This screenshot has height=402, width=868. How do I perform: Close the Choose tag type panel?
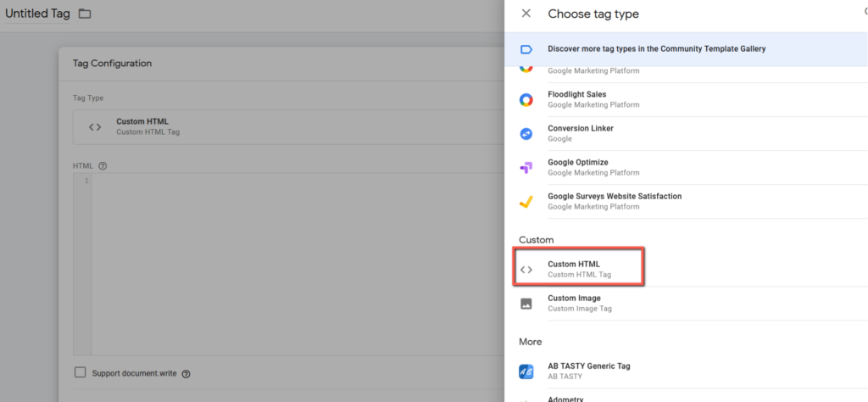(x=526, y=14)
